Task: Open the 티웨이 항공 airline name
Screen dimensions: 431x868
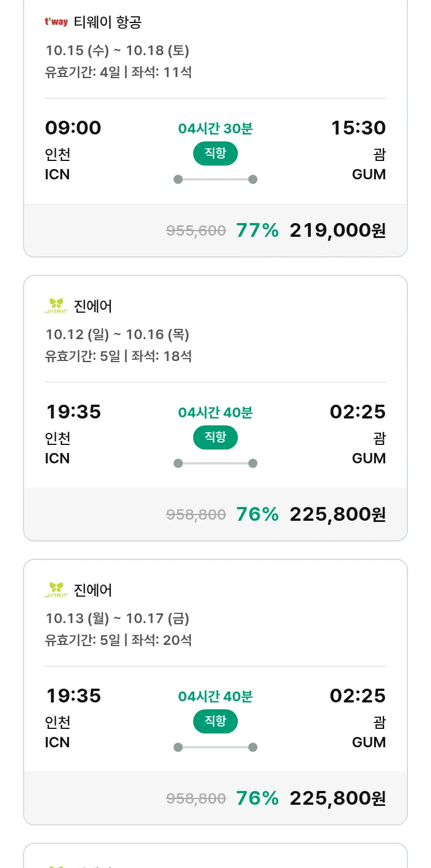Action: tap(107, 22)
